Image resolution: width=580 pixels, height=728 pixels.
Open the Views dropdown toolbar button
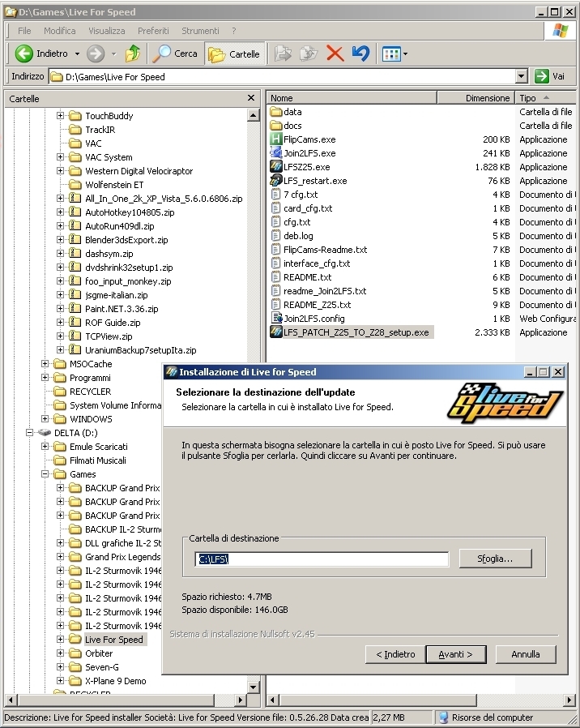pyautogui.click(x=394, y=54)
